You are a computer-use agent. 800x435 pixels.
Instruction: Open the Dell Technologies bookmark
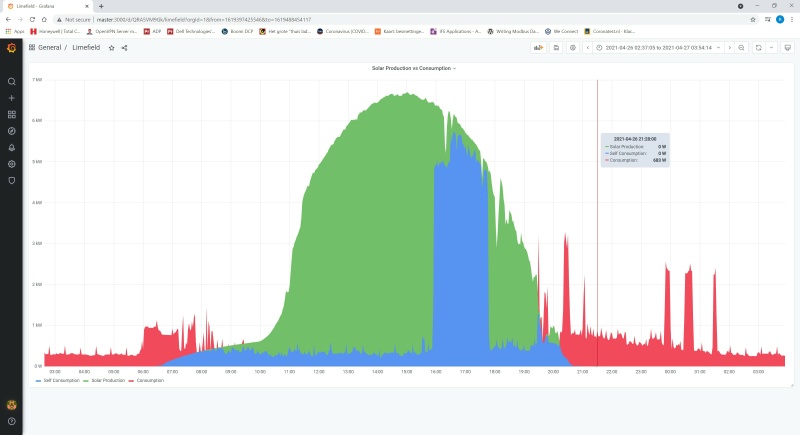coord(191,31)
